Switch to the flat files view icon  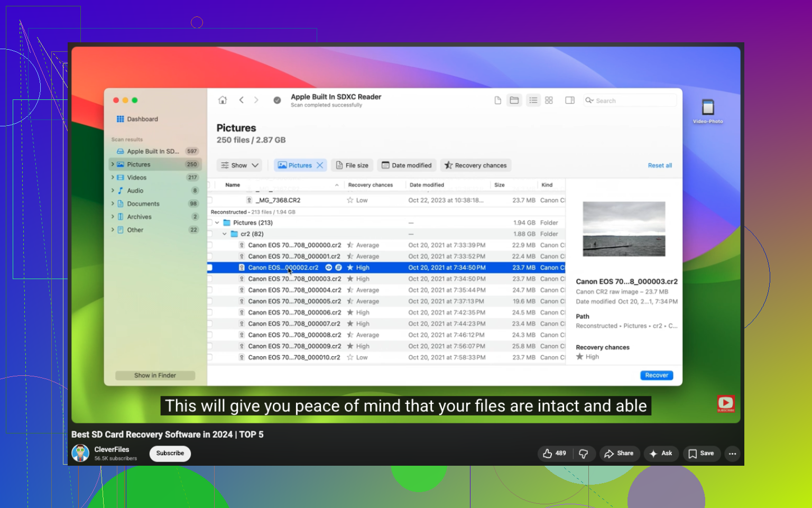click(x=497, y=100)
